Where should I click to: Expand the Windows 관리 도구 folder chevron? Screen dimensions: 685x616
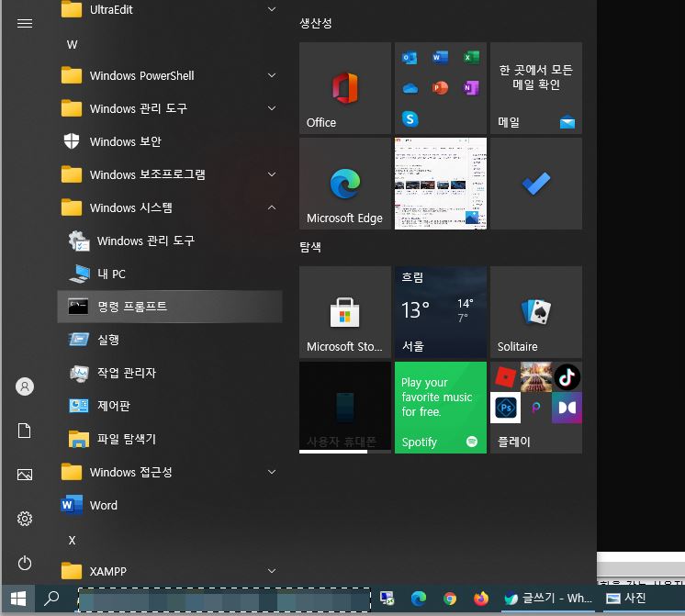(x=271, y=108)
